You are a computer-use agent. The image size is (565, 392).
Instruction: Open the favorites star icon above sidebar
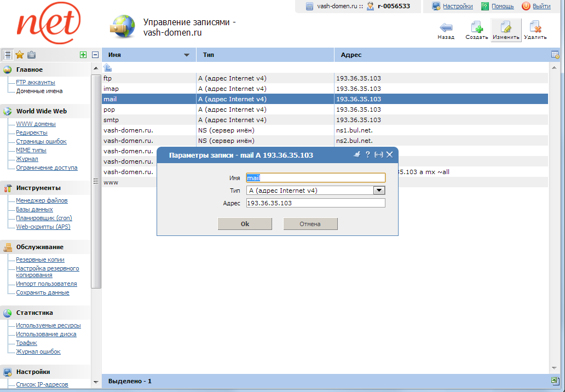20,55
